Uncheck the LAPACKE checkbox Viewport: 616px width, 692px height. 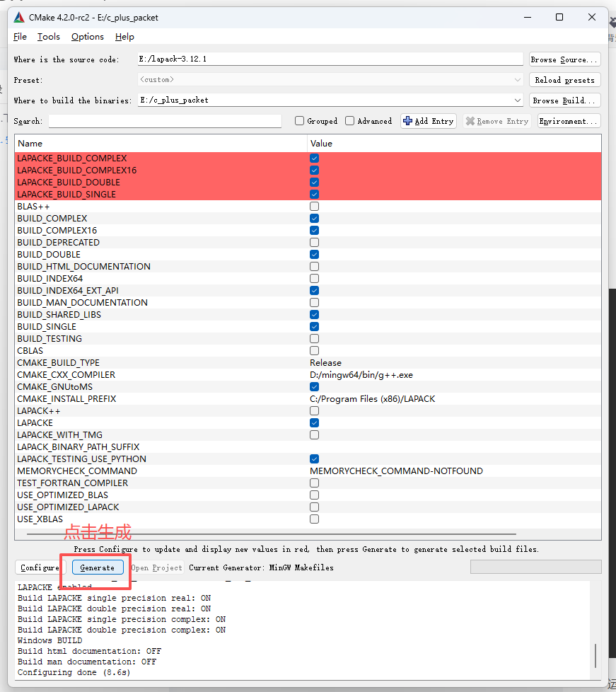pyautogui.click(x=314, y=423)
